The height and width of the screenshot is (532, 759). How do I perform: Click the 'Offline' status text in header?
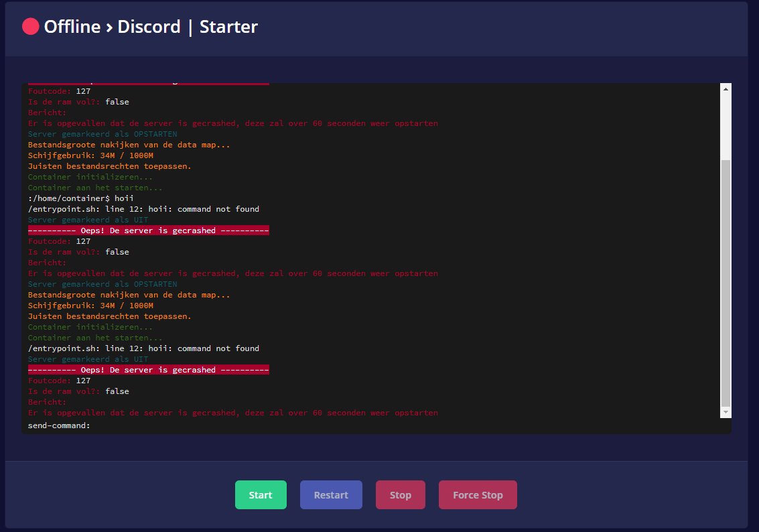(x=72, y=27)
